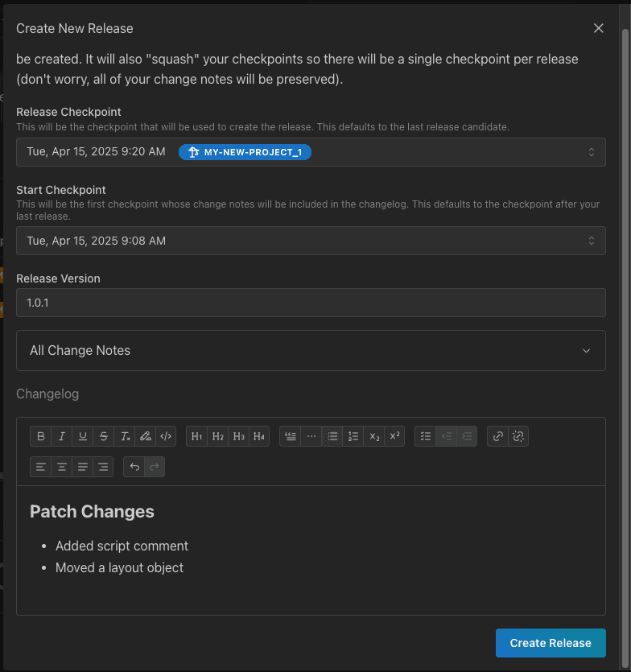The width and height of the screenshot is (631, 672).
Task: Toggle strikethrough text formatting
Action: tap(104, 436)
